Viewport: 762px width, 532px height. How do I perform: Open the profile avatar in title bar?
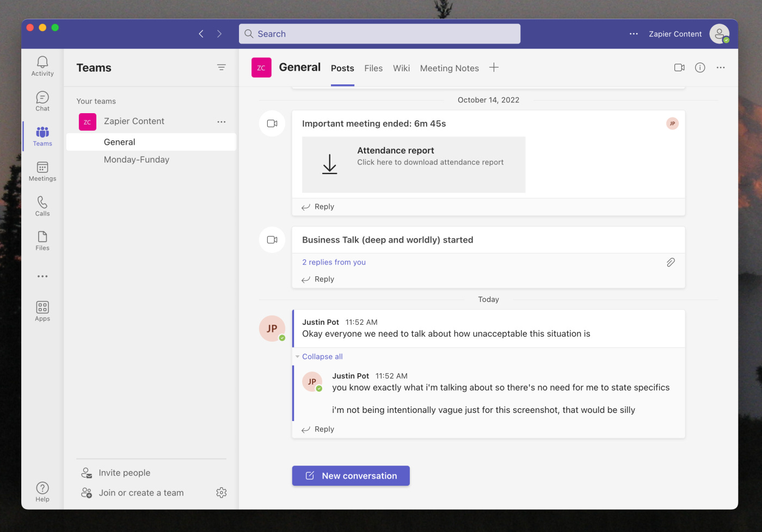tap(720, 34)
